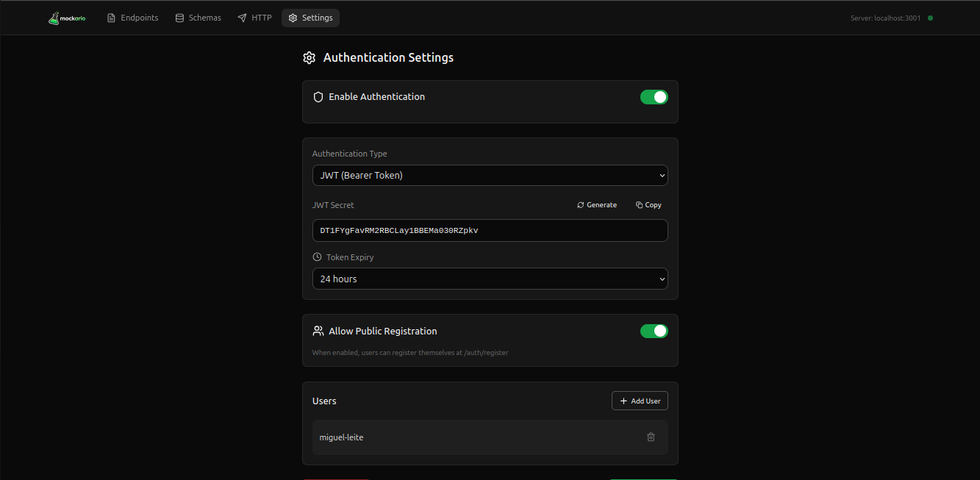
Task: Click the green server status dot
Action: (x=930, y=18)
